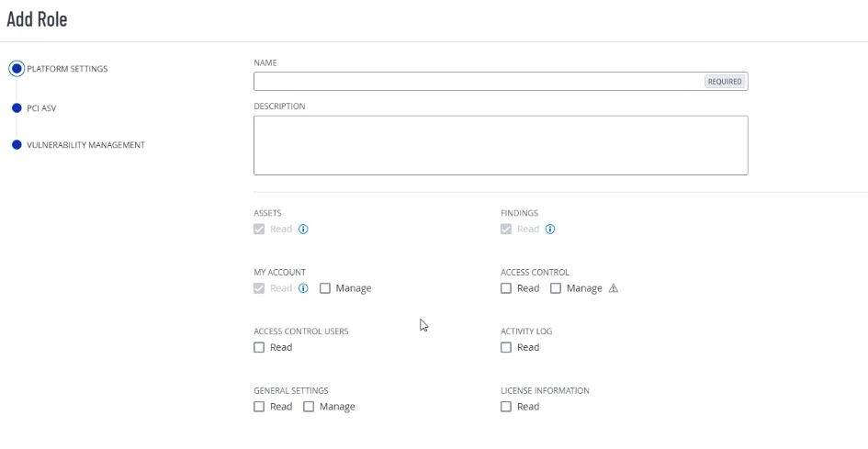Viewport: 868px width, 449px height.
Task: Click the My Account Read info icon
Action: point(303,288)
